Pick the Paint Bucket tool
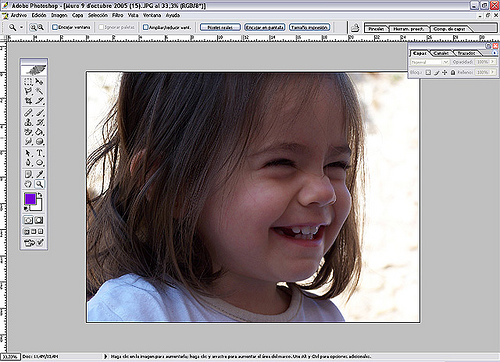Viewport: 500px width, 362px height. (x=40, y=132)
